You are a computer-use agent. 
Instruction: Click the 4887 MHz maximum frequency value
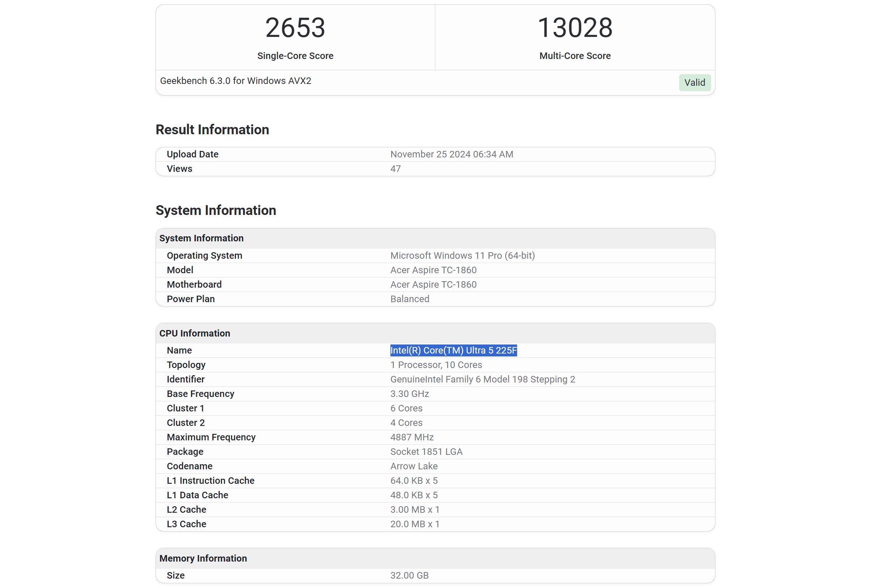pos(412,437)
